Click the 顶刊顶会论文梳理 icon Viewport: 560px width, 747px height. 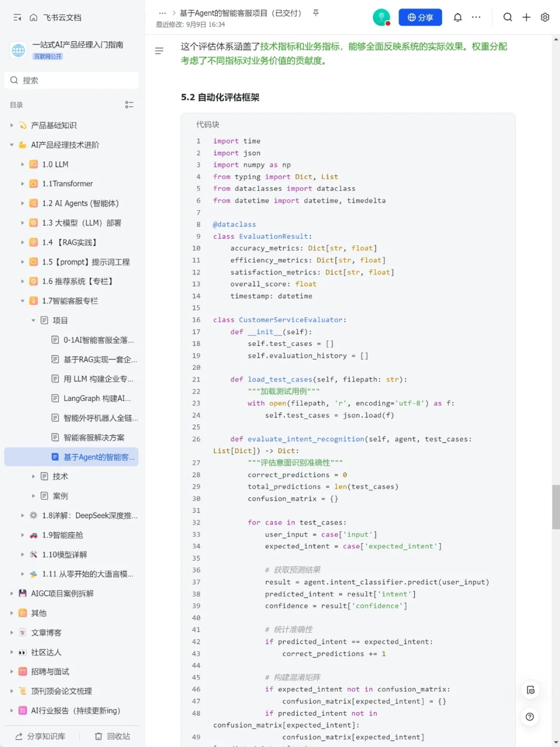22,691
